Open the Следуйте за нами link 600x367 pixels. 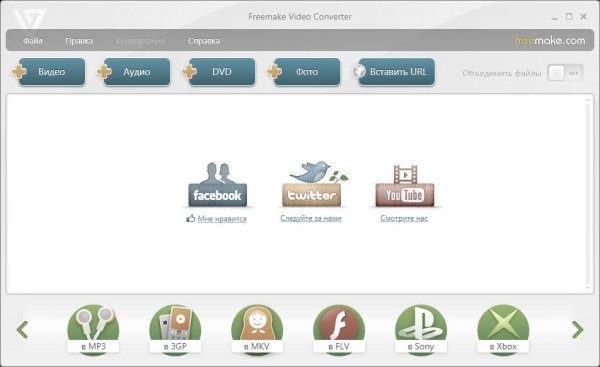pyautogui.click(x=311, y=218)
